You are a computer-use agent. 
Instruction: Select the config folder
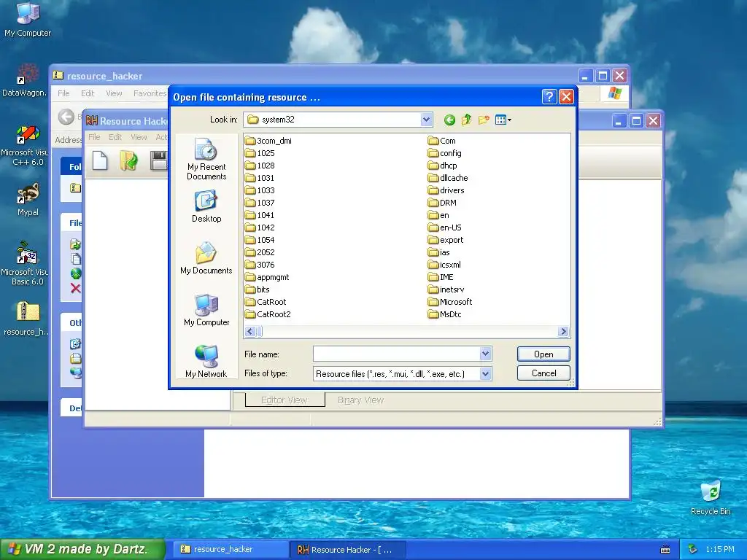coord(444,153)
